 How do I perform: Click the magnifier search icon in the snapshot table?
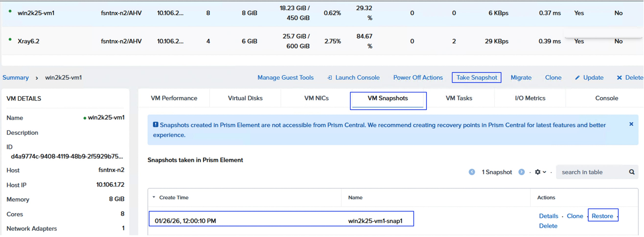(x=632, y=172)
